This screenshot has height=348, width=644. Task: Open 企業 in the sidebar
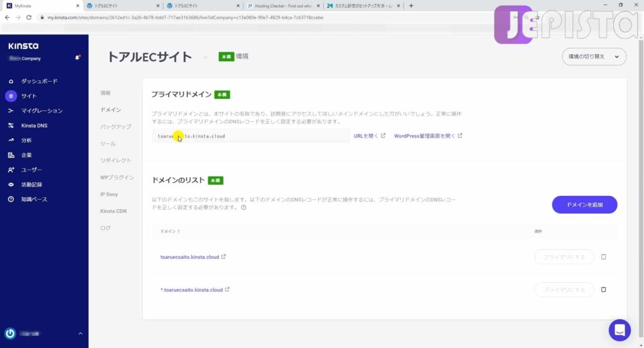pos(26,155)
